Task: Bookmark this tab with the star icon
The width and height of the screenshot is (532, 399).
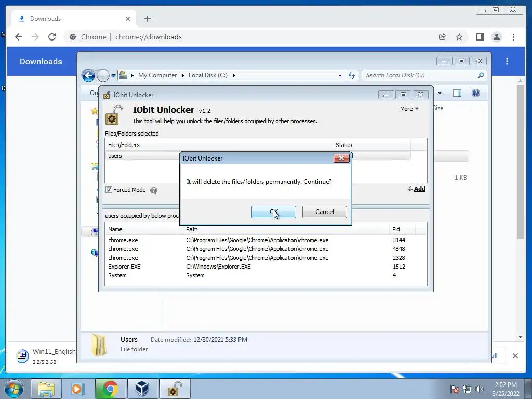Action: point(459,37)
